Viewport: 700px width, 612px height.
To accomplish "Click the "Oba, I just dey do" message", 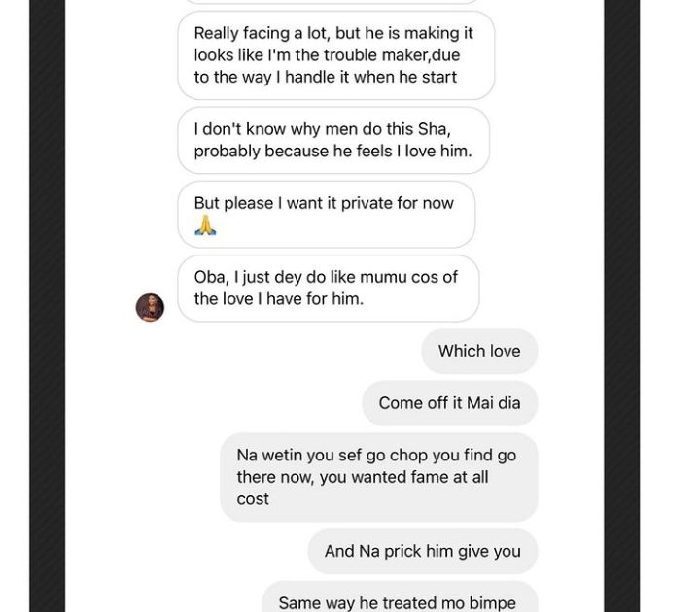I will (328, 288).
